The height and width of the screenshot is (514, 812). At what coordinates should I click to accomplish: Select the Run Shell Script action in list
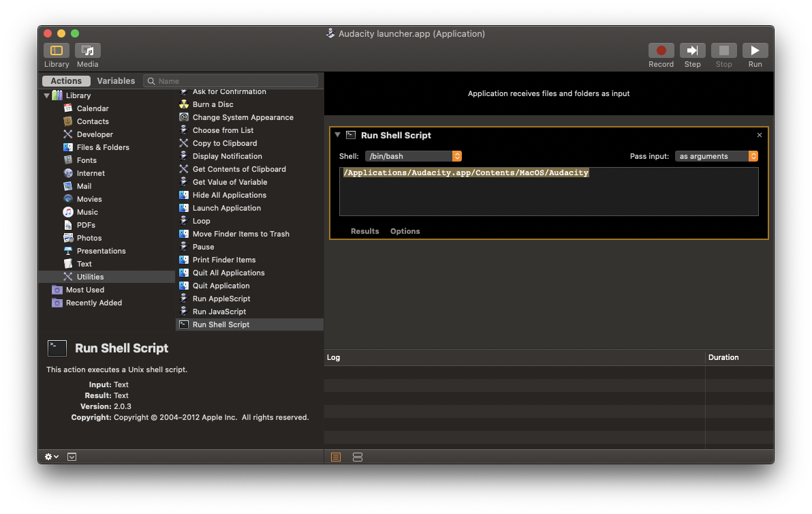[249, 324]
